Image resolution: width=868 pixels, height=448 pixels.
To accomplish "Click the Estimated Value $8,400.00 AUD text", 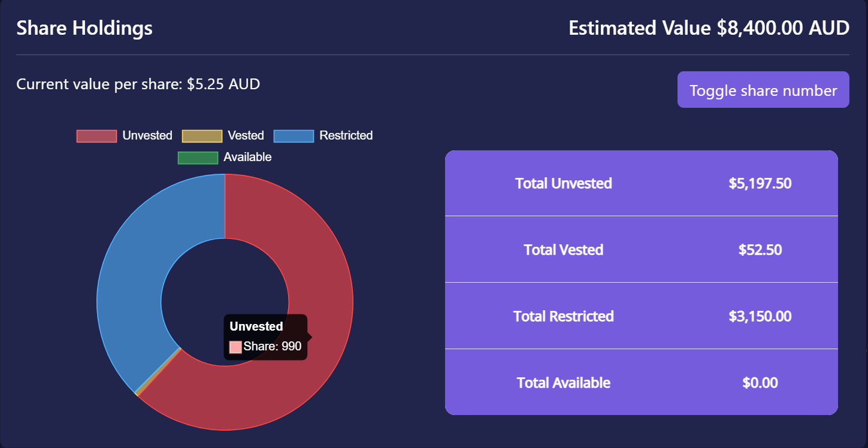I will (709, 28).
